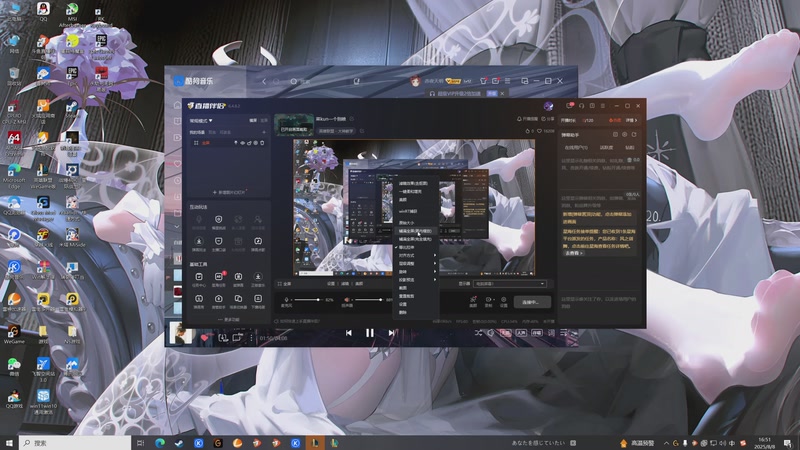Toggle shuffle mode in 酷狗音乐 player
800x450 pixels.
point(478,333)
